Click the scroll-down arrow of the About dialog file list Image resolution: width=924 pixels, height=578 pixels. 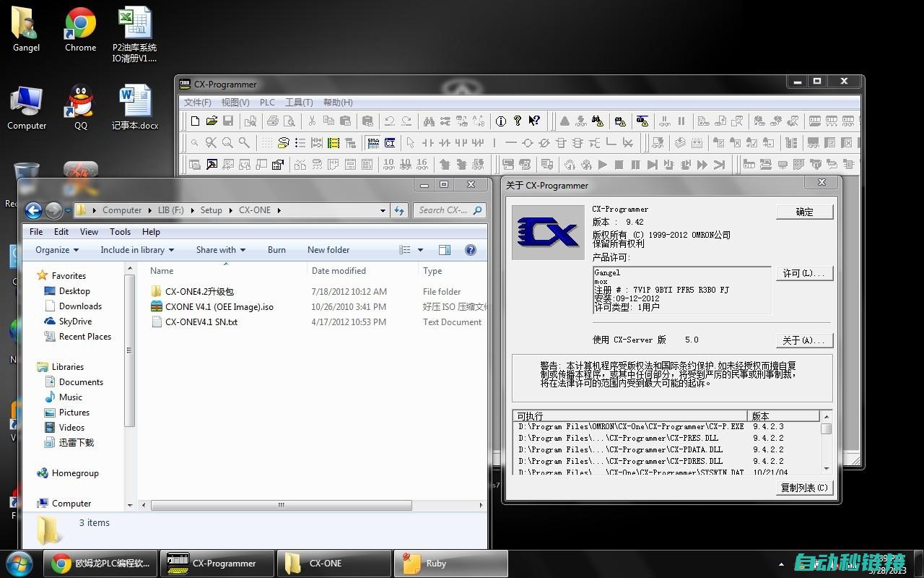coord(827,469)
